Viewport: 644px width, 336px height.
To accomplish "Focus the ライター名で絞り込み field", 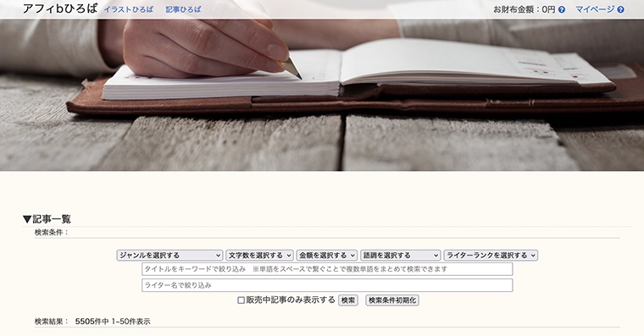I will (327, 285).
